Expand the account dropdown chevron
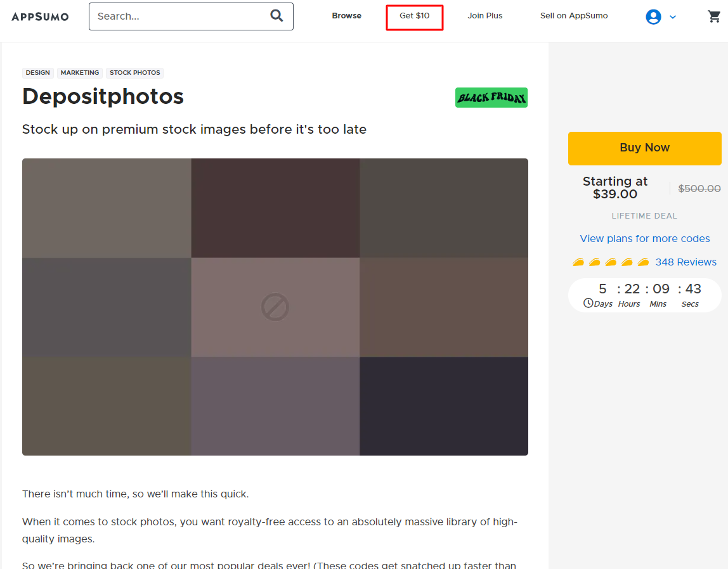 tap(673, 17)
